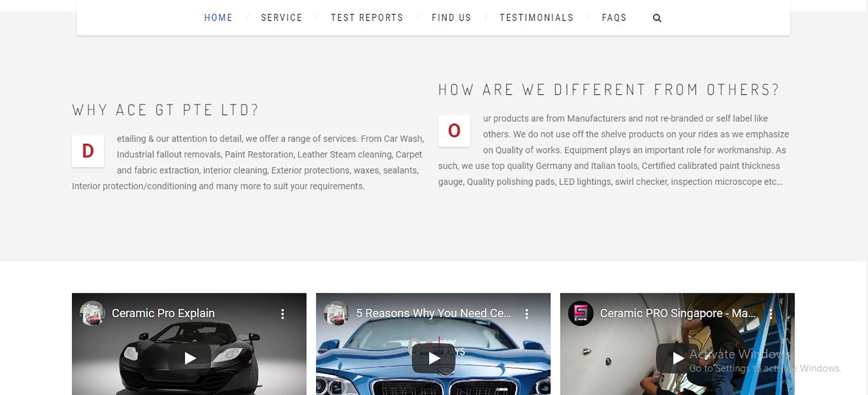Play the Ceramic PRO Singapore video
Viewport: 868px width, 395px height.
[x=677, y=358]
